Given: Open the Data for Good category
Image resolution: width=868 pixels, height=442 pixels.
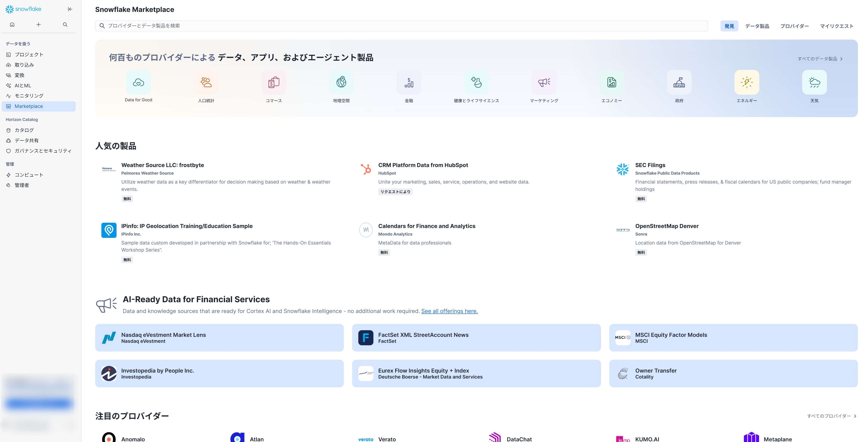Looking at the screenshot, I should tap(138, 82).
